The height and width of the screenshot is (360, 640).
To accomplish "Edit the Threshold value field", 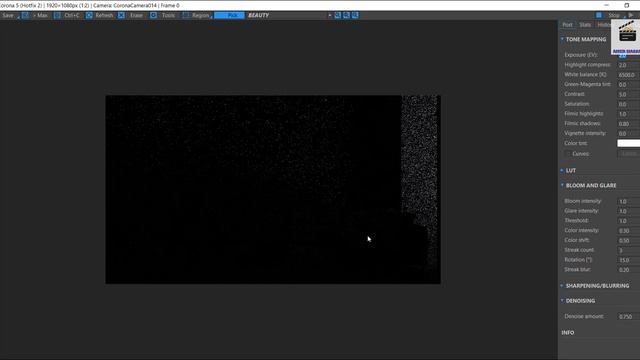I will pos(629,221).
